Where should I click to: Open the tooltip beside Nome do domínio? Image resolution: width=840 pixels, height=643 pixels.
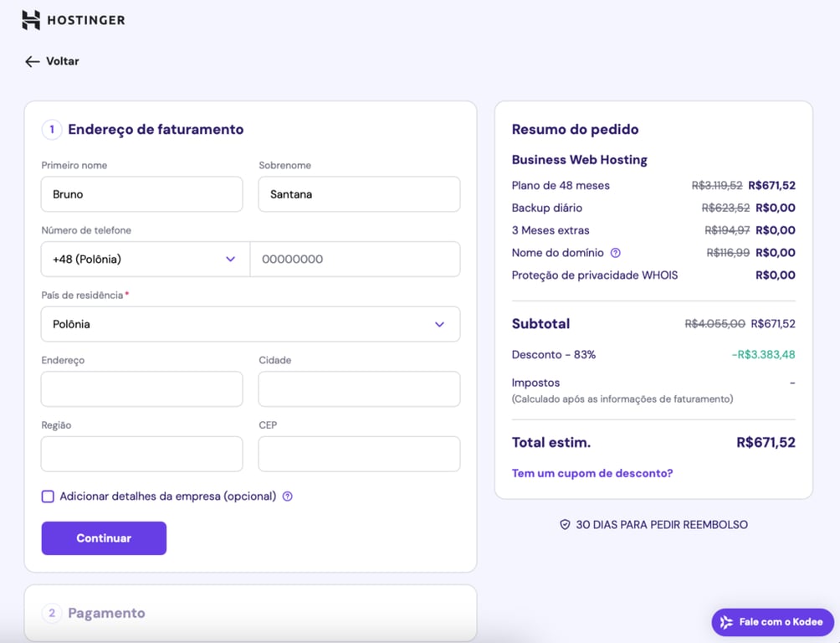[x=617, y=253]
